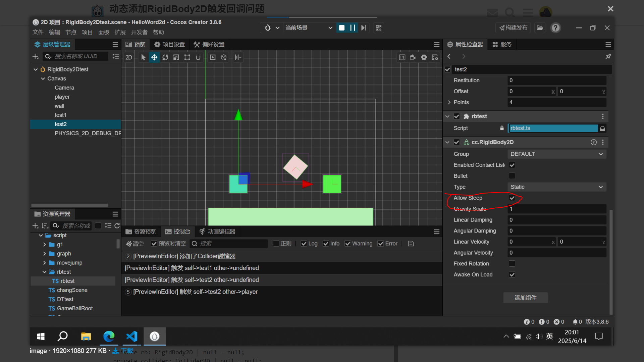Add a new node in hierarchy
644x362 pixels.
click(36, 56)
